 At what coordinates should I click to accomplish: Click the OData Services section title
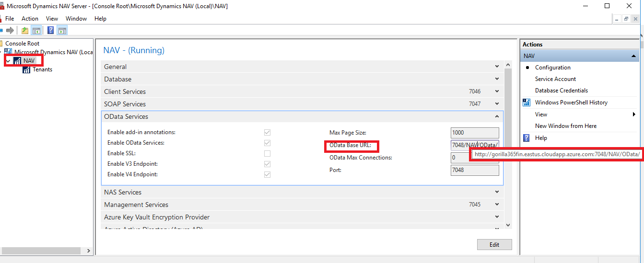[x=126, y=116]
